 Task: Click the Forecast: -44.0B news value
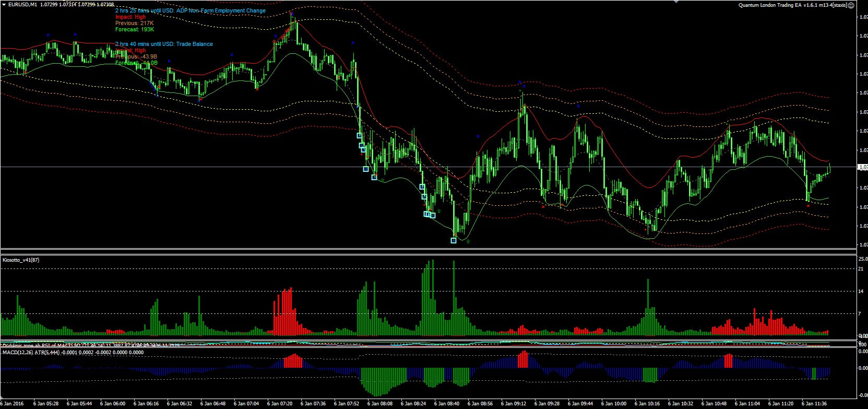click(x=136, y=63)
